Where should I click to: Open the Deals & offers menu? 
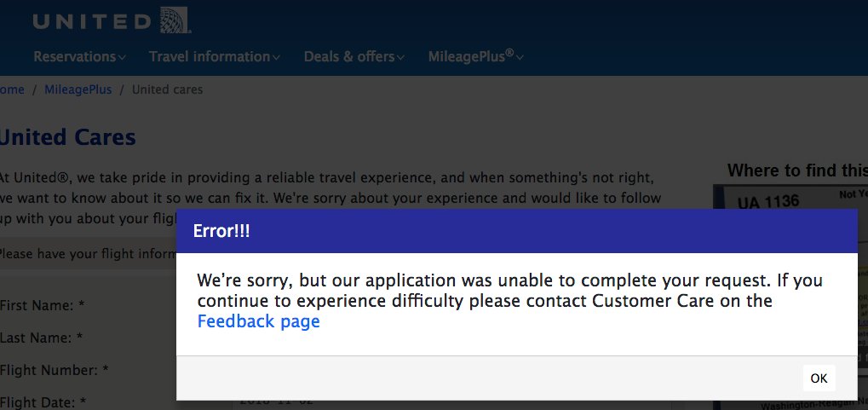point(354,56)
